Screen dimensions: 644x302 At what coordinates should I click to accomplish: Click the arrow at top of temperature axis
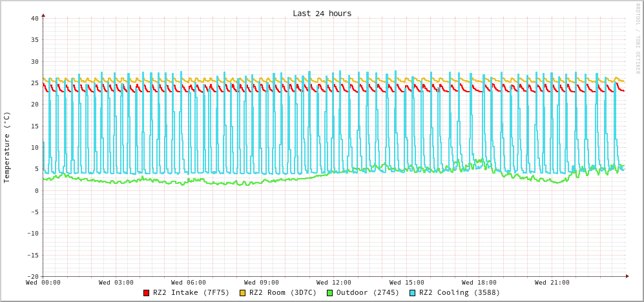(43, 14)
